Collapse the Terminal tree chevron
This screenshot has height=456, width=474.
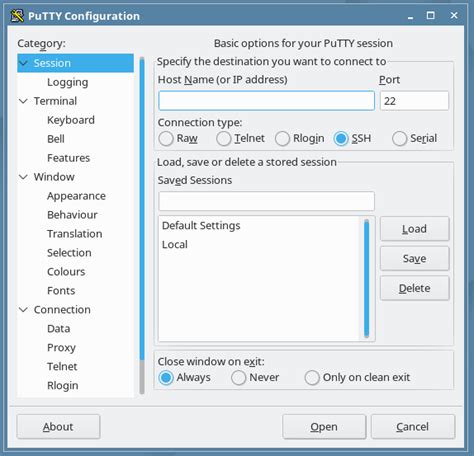click(24, 101)
